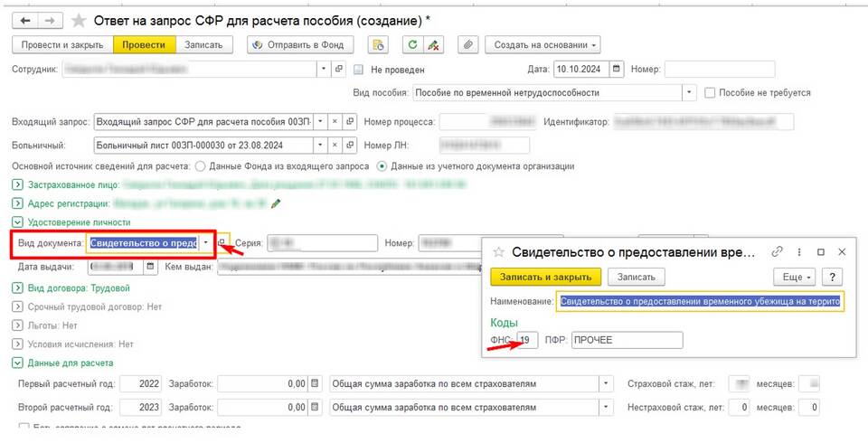Click the back navigation arrow

click(x=24, y=19)
